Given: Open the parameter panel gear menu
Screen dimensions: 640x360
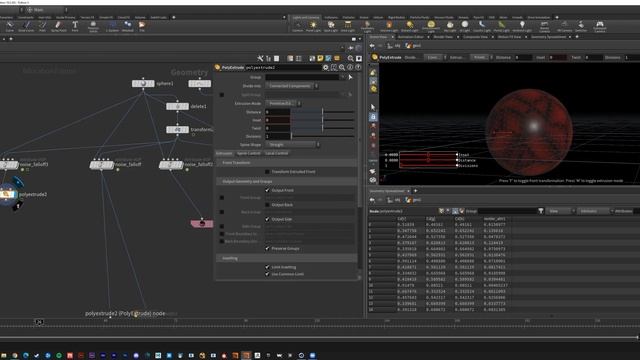Looking at the screenshot, I should pyautogui.click(x=326, y=67).
